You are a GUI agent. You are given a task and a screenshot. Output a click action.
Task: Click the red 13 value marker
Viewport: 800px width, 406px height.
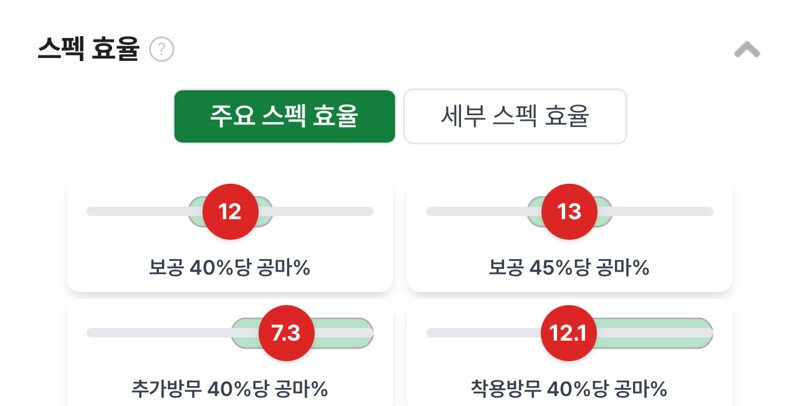[x=569, y=212]
